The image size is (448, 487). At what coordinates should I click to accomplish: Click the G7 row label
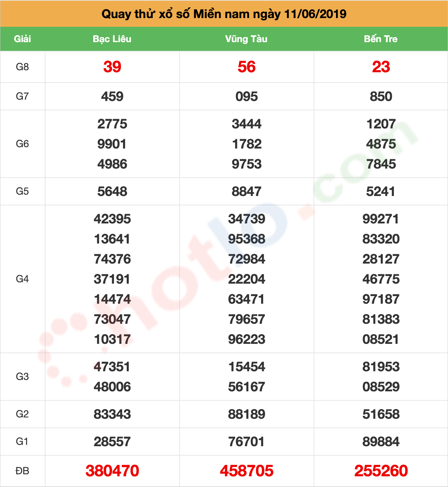22,96
